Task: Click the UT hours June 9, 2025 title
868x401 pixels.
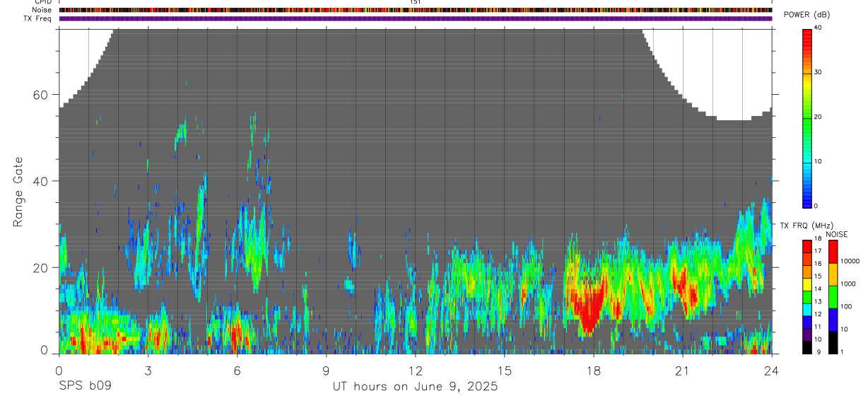Action: [416, 387]
